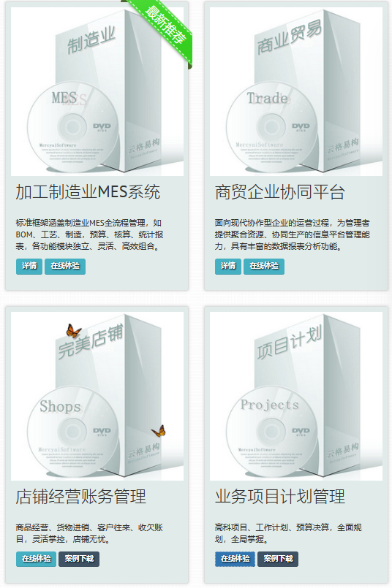Viewport: 392px width, 588px height.
Task: Click the butterfly on top of 完美店铺 box
Action: click(x=73, y=331)
